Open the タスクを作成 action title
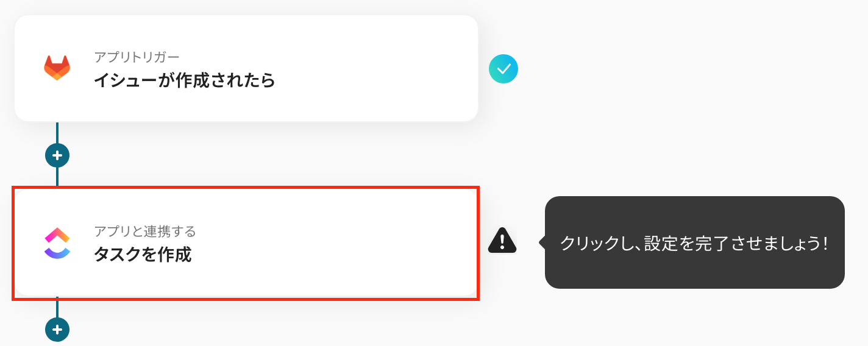The height and width of the screenshot is (346, 868). pyautogui.click(x=143, y=255)
